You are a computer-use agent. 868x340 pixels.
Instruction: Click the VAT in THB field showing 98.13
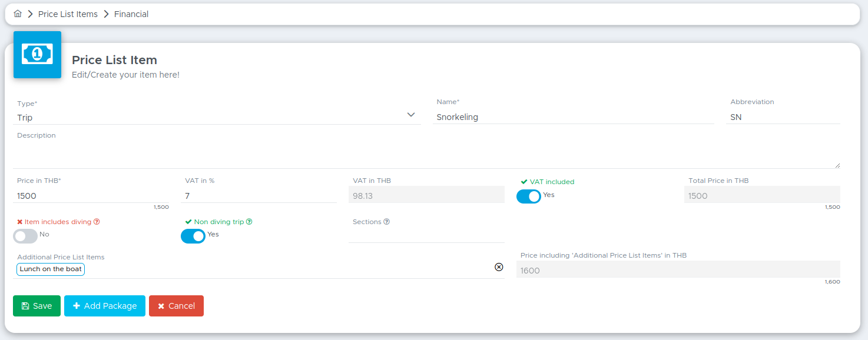point(426,195)
